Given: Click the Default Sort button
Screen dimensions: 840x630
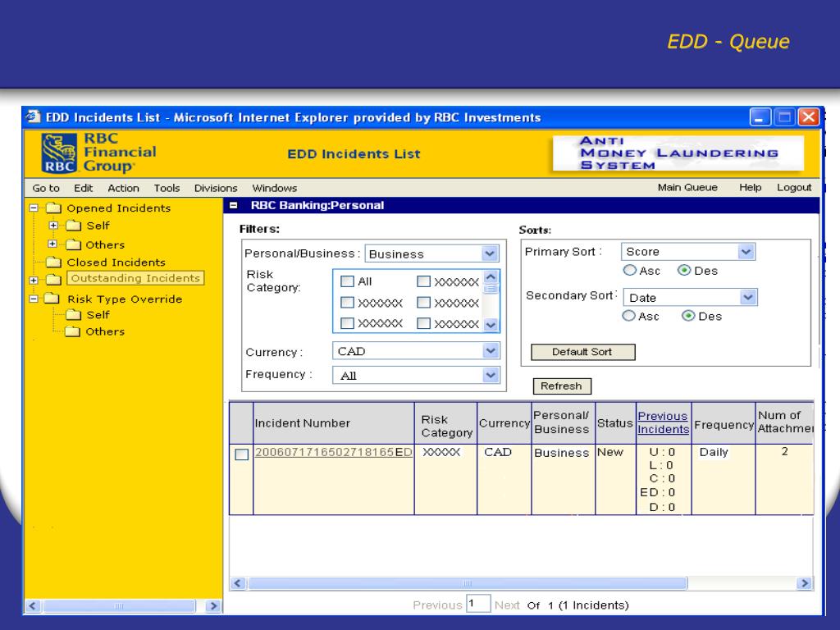Looking at the screenshot, I should (x=583, y=352).
